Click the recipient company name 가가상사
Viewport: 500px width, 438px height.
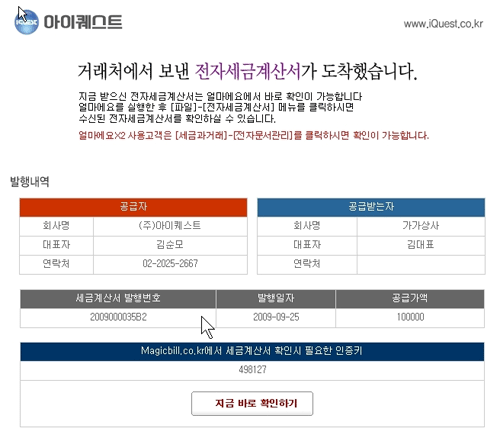(421, 226)
